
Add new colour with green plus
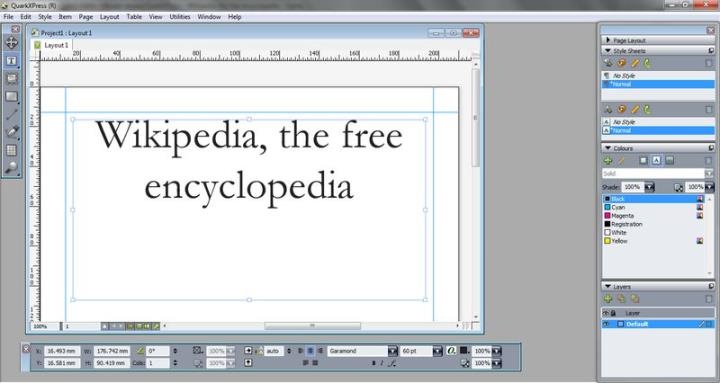tap(608, 160)
